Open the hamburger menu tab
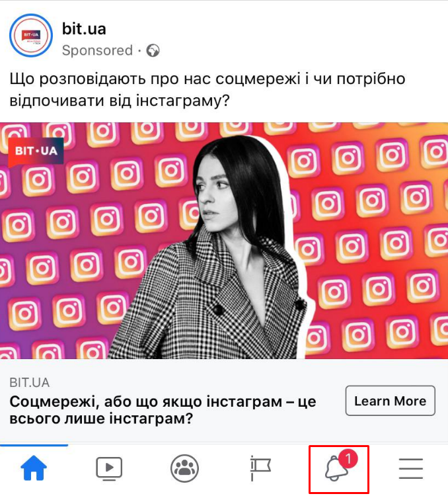This screenshot has height=498, width=448. click(x=411, y=468)
